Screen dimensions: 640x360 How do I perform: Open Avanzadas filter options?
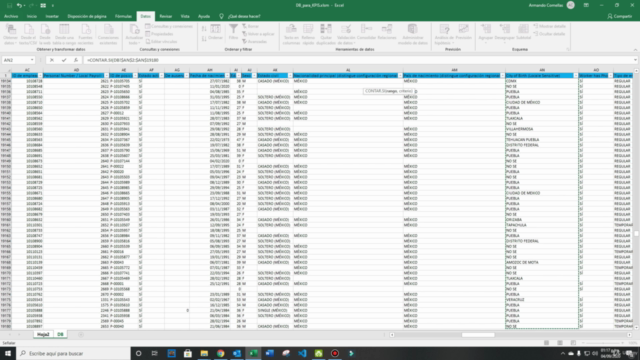(x=254, y=42)
